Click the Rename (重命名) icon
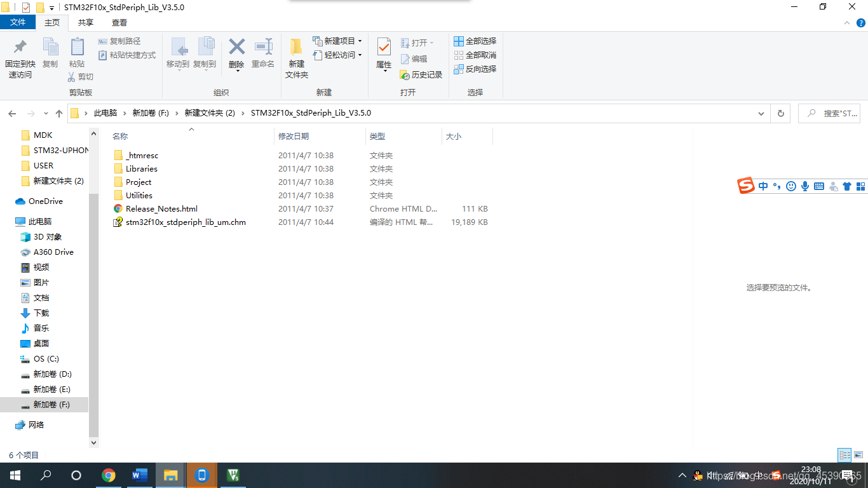 click(x=263, y=46)
